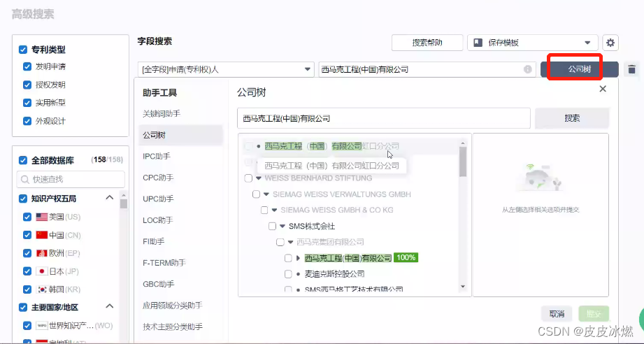Uncheck 授权发明 patent type
The width and height of the screenshot is (644, 344).
click(x=27, y=85)
